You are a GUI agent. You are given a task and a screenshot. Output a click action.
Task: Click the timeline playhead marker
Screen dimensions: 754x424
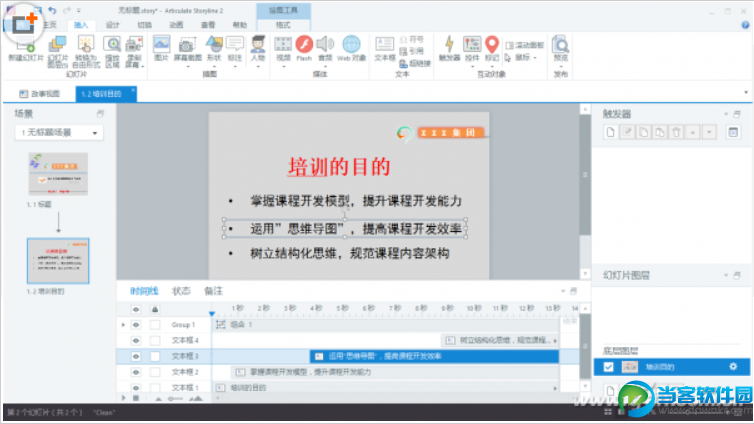(212, 314)
